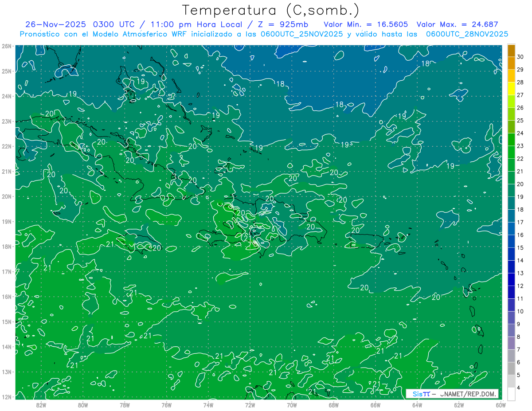This screenshot has width=532, height=411.
Task: Click the 74W longitude label
Action: click(208, 405)
